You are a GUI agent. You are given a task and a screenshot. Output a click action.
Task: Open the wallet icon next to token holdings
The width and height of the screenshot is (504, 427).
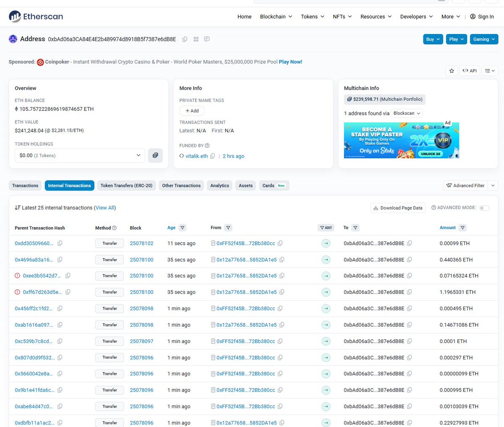click(155, 155)
